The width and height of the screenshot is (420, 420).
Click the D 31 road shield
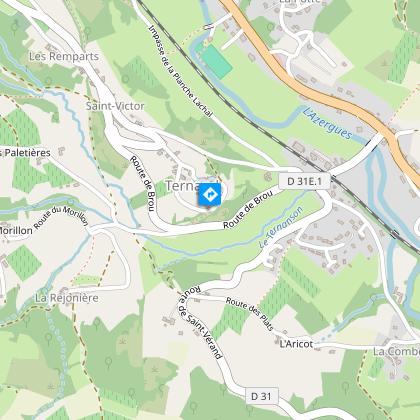[261, 396]
